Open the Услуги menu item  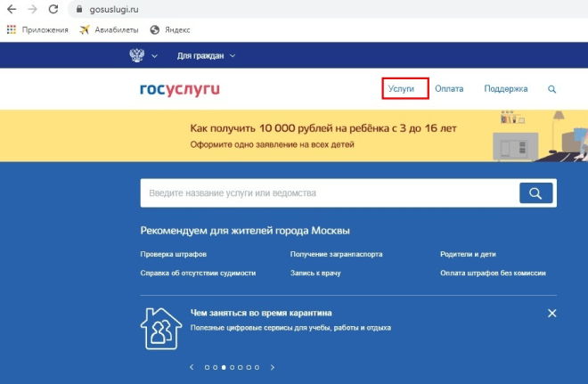pyautogui.click(x=401, y=89)
